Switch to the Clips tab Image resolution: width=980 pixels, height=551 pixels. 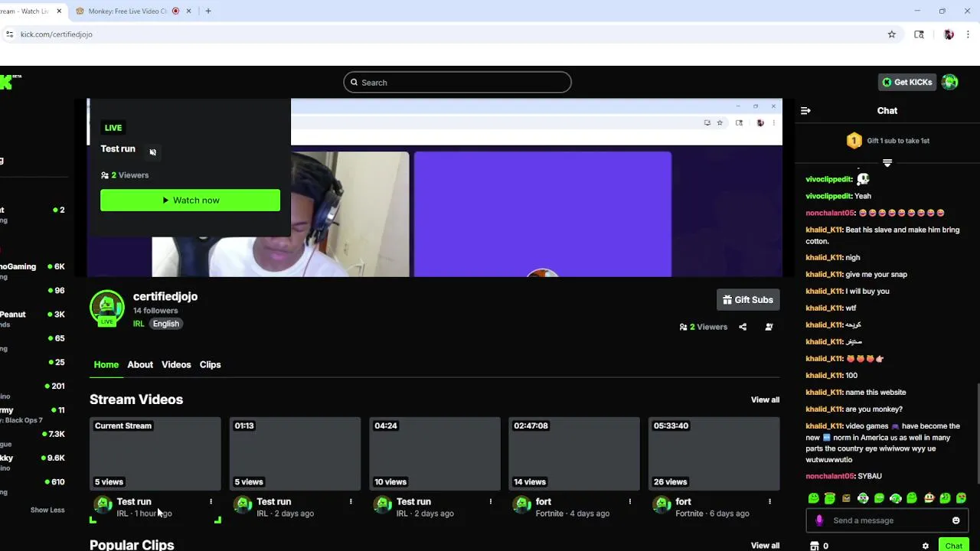tap(210, 365)
